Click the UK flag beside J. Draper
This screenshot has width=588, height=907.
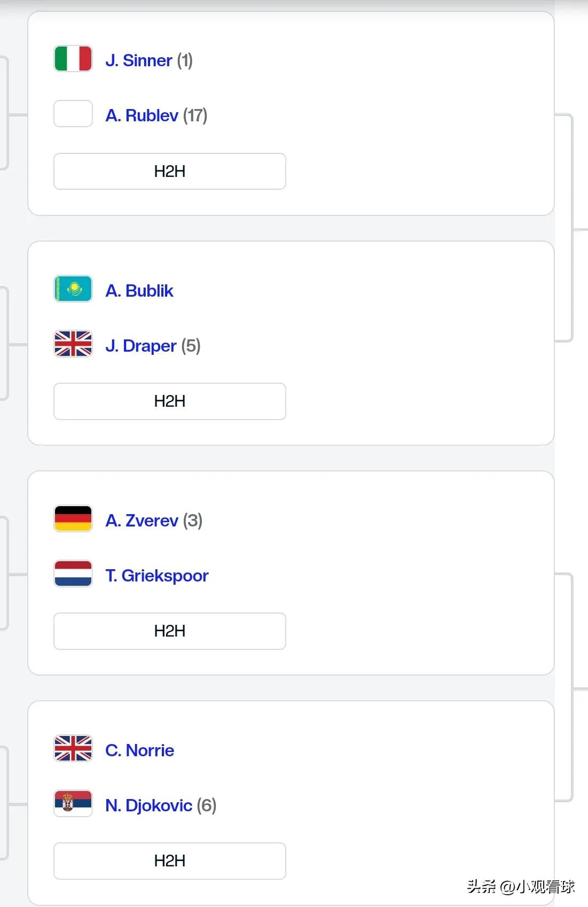click(73, 344)
